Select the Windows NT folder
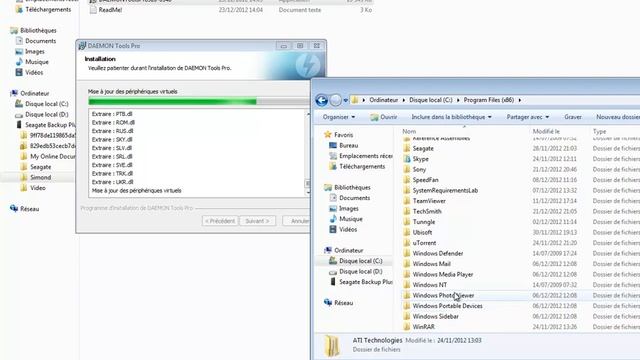 tap(429, 285)
